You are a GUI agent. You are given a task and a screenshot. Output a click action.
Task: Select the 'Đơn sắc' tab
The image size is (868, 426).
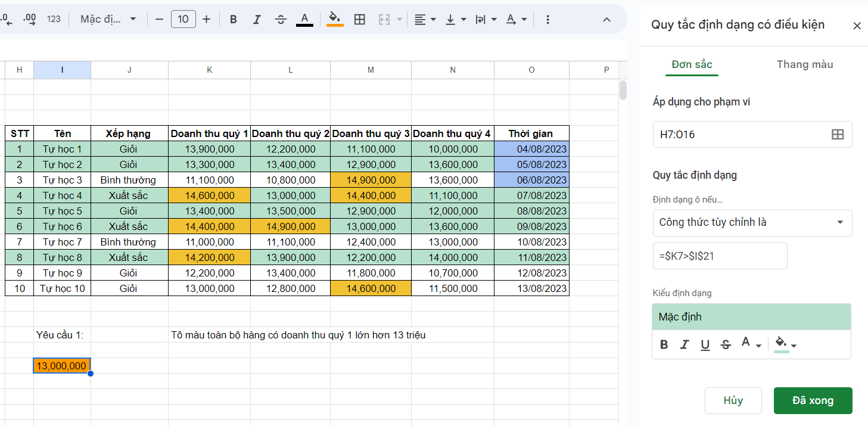692,64
